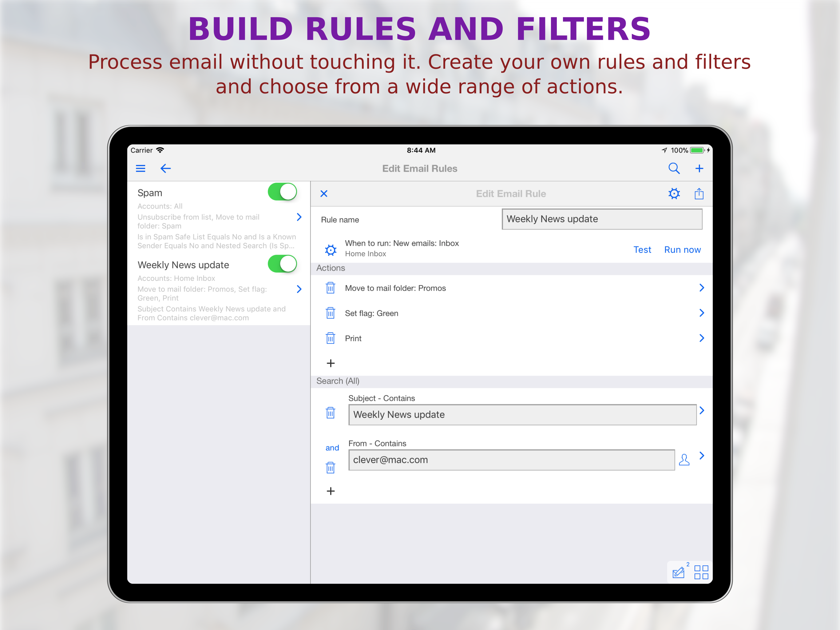
Task: Turn off Weekly News update toggle
Action: click(x=282, y=264)
